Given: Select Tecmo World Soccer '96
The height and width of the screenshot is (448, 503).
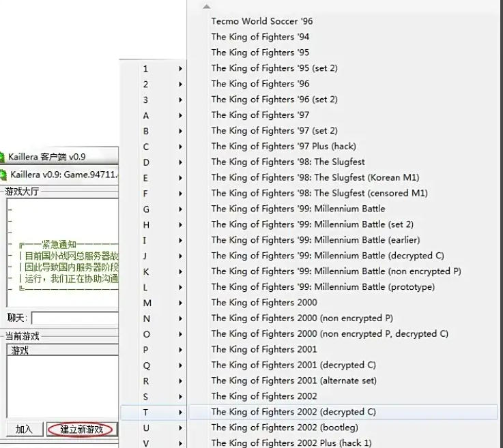Looking at the screenshot, I should click(343, 21).
